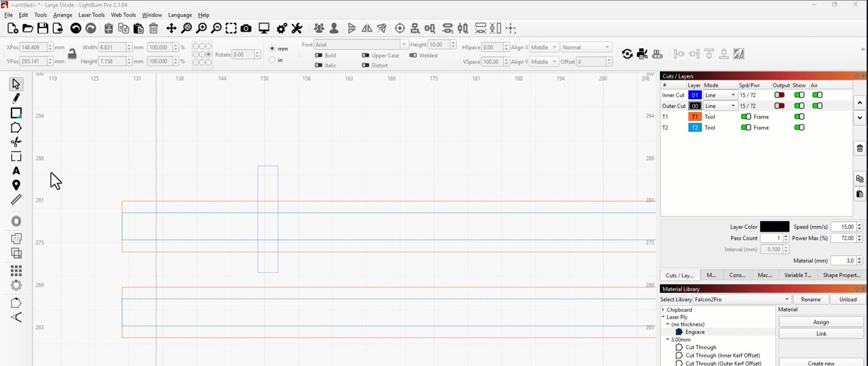Click the Redo button
Screen dimensions: 868x366
click(91, 28)
